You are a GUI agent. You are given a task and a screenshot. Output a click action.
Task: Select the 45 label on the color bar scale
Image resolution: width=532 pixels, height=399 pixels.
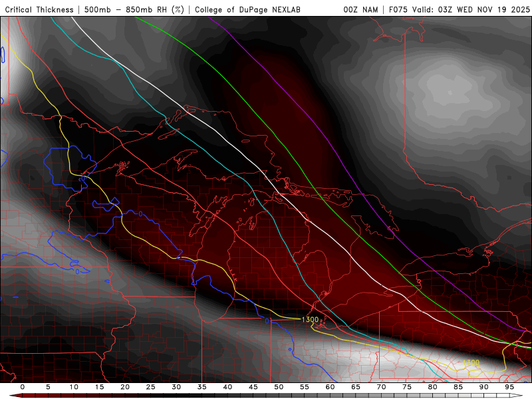point(253,387)
